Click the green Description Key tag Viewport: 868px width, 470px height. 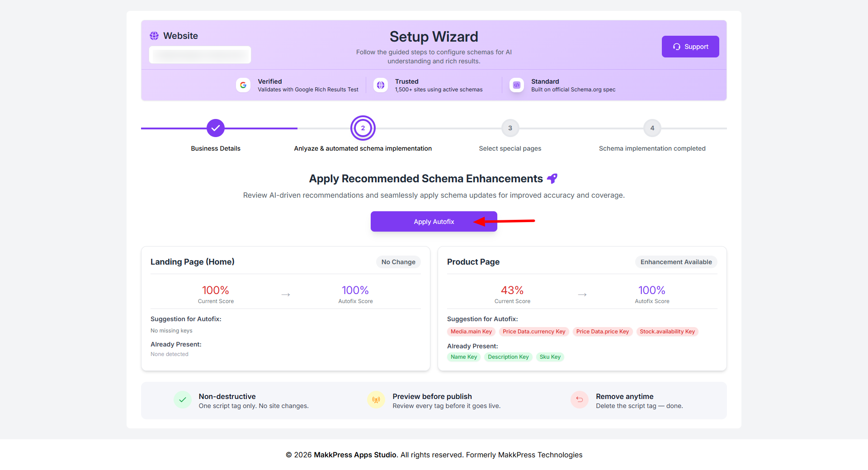pyautogui.click(x=508, y=357)
